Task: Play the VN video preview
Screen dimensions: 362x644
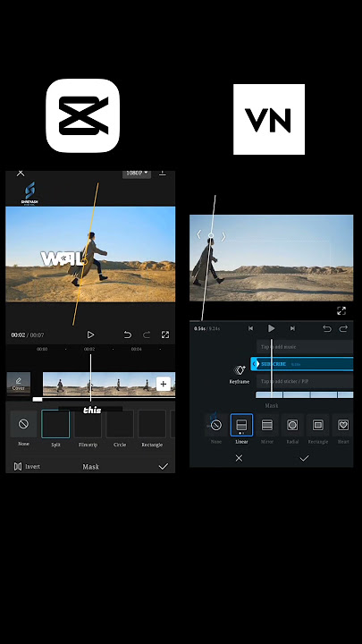Action: (x=271, y=328)
